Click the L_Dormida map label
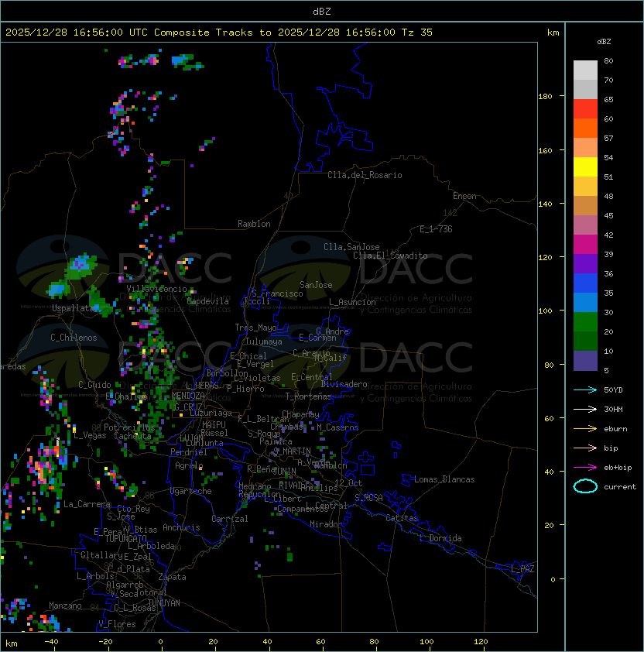 (440, 538)
